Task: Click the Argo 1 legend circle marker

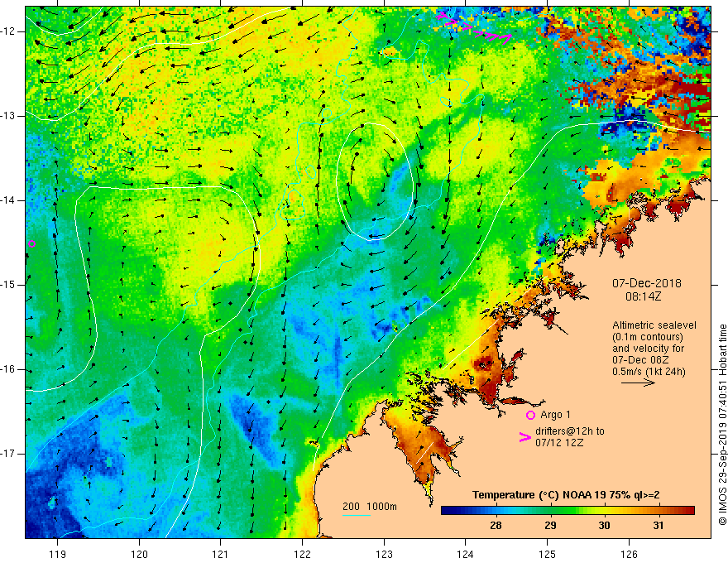Action: [x=530, y=416]
